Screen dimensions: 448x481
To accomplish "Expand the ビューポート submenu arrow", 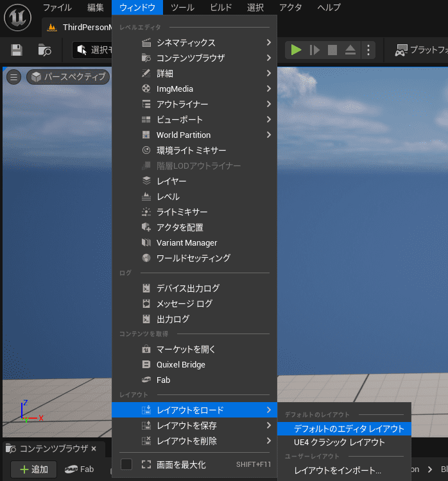I will click(269, 120).
